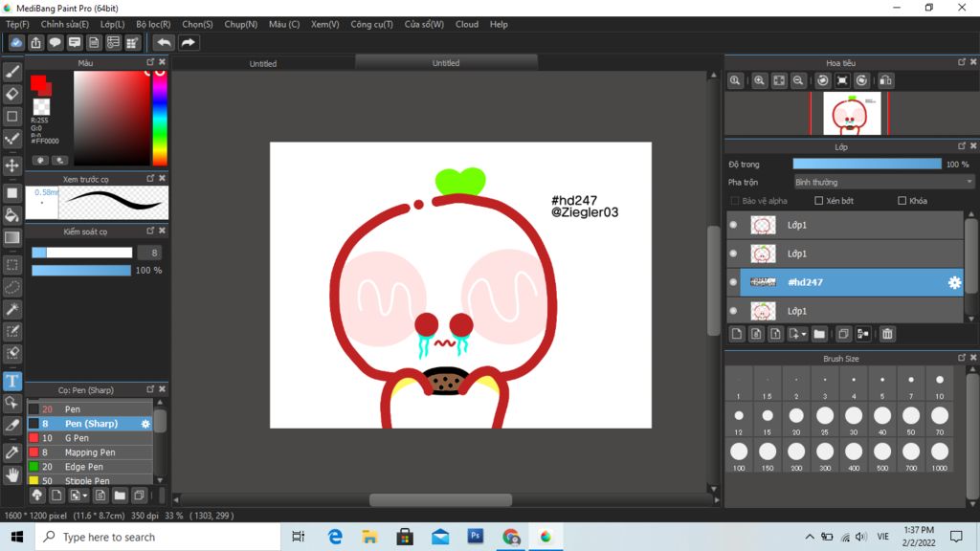Select the Brush tool in left toolbar

(12, 72)
